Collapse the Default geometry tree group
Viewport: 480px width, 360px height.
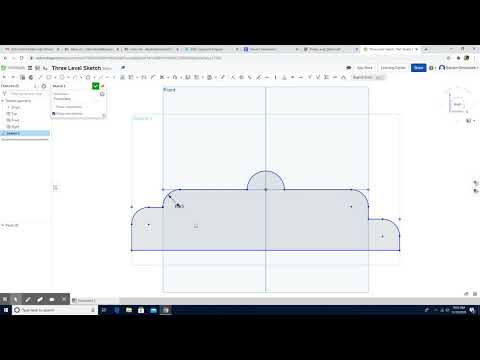[3, 101]
